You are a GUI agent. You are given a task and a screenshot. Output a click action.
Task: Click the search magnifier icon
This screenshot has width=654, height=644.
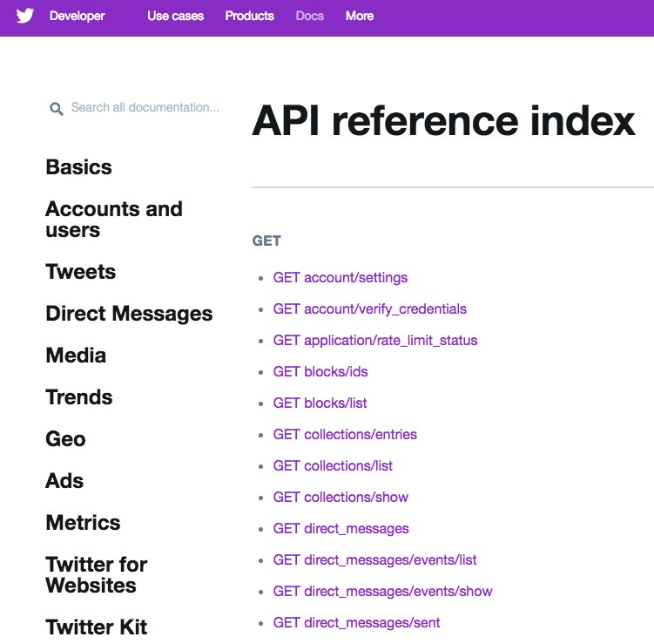tap(57, 109)
